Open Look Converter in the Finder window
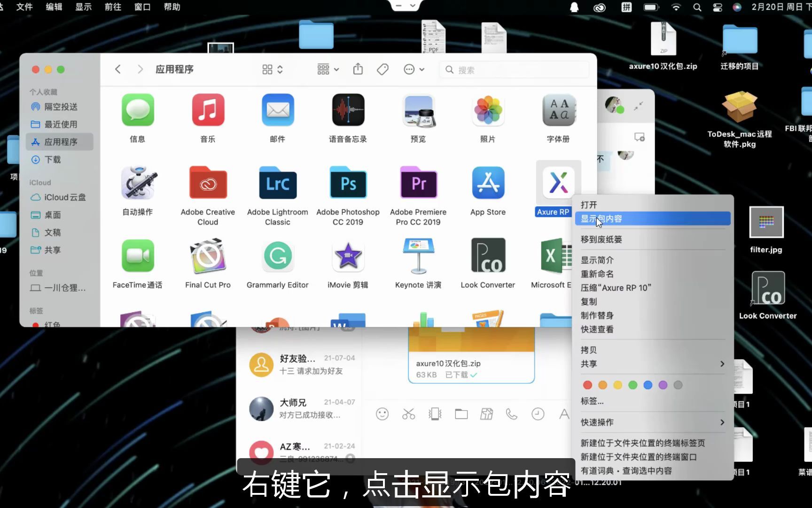 click(x=488, y=256)
